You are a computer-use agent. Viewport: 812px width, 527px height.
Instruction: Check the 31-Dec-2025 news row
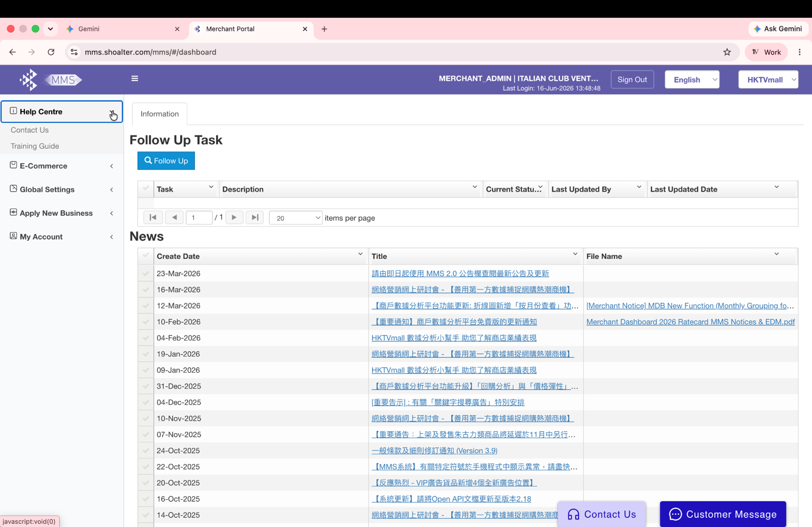pos(146,386)
